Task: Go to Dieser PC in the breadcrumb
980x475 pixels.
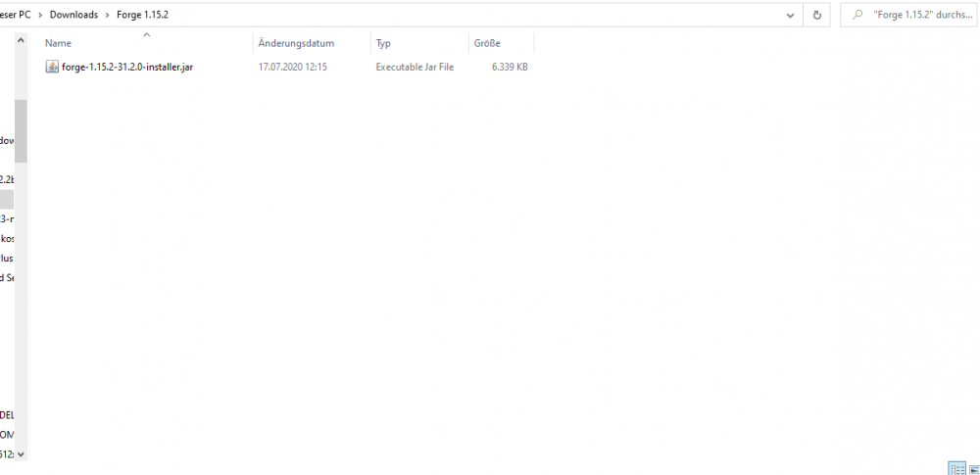Action: (x=15, y=15)
